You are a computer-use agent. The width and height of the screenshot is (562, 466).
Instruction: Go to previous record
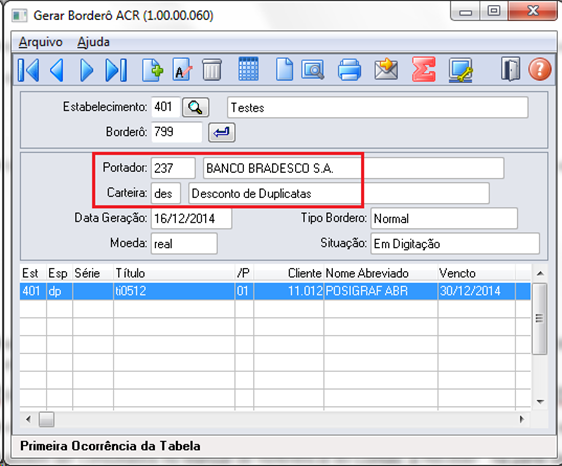point(57,70)
